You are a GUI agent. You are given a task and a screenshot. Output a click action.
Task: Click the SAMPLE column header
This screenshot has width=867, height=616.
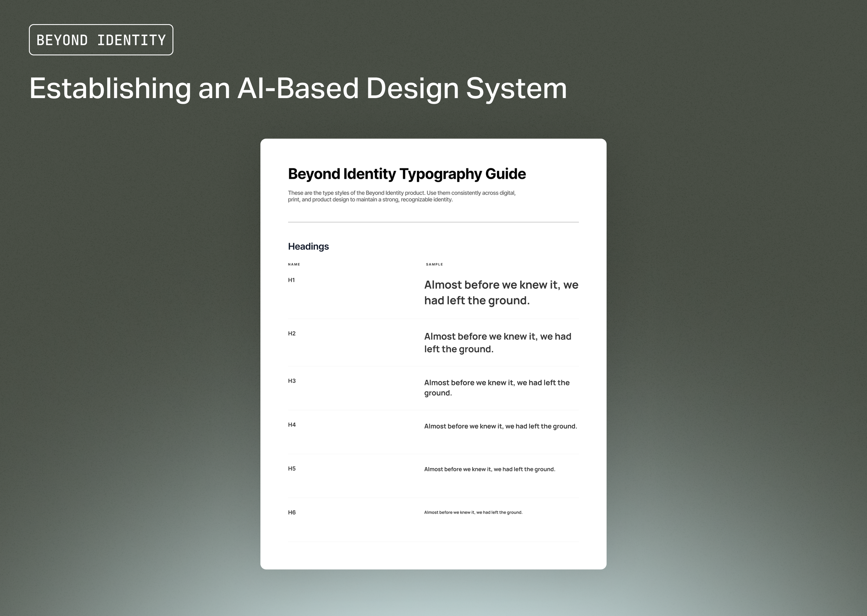pos(434,264)
